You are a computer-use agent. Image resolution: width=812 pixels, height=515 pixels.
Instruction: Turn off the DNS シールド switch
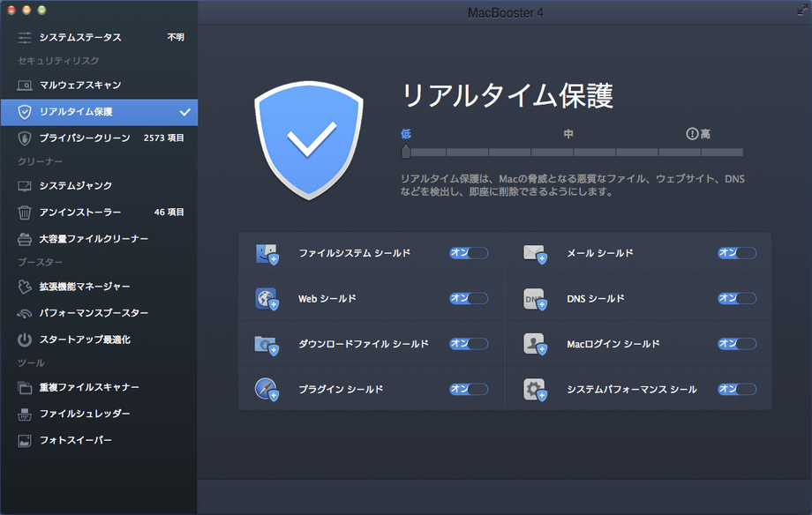click(x=737, y=299)
